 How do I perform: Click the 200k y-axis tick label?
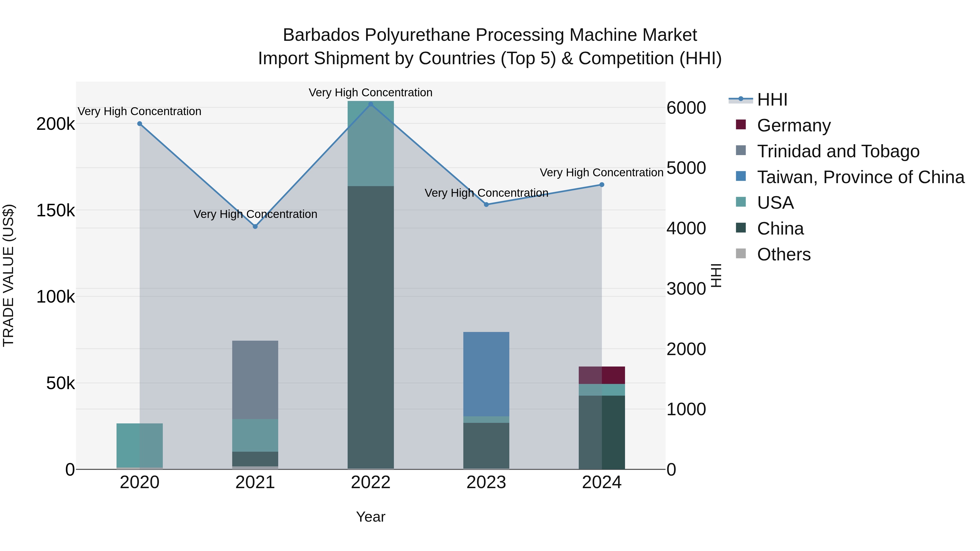(x=56, y=124)
